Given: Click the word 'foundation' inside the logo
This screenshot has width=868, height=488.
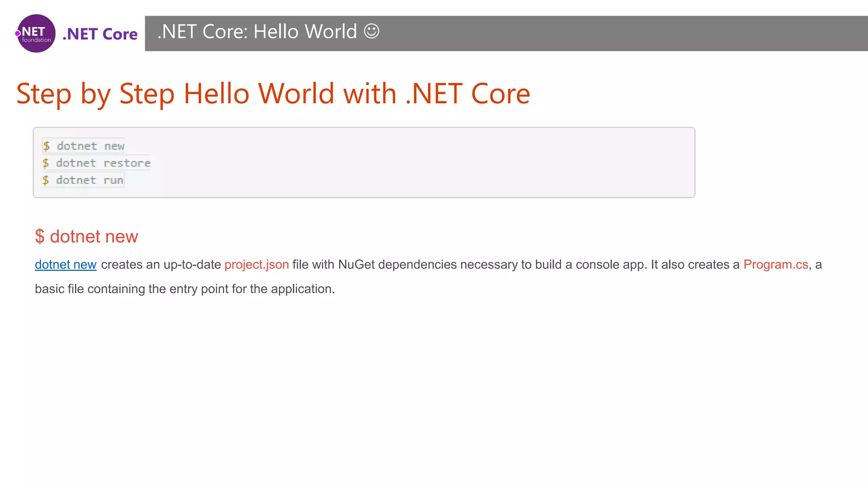Looking at the screenshot, I should (36, 40).
